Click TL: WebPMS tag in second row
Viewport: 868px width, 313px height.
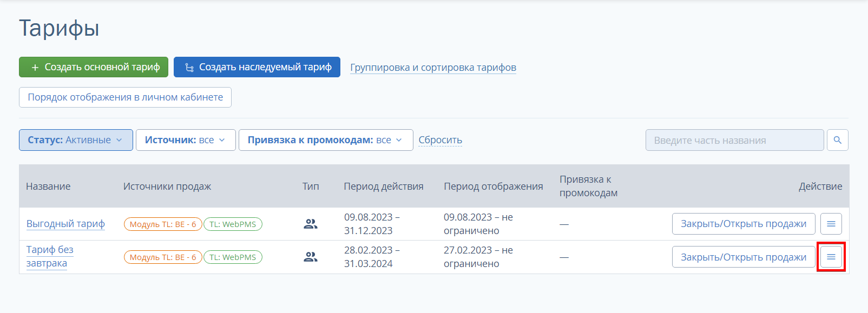pyautogui.click(x=233, y=257)
